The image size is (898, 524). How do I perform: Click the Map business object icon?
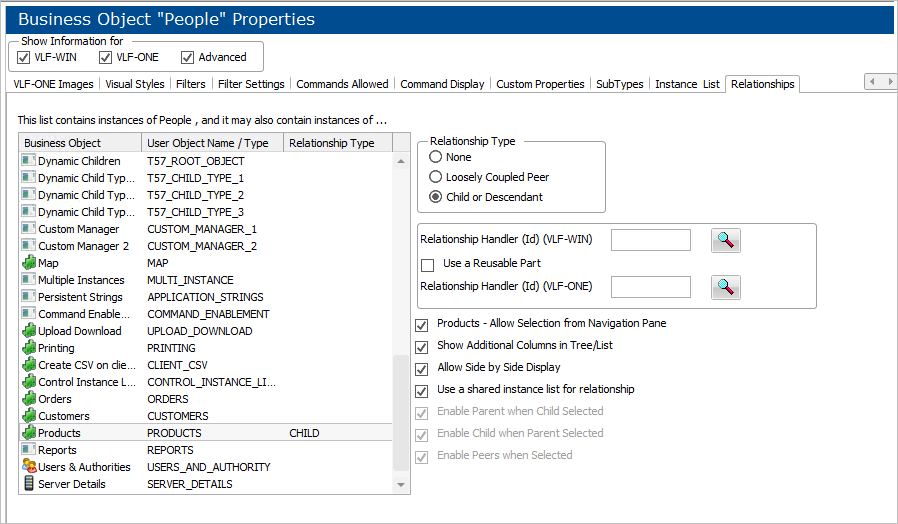pos(28,263)
